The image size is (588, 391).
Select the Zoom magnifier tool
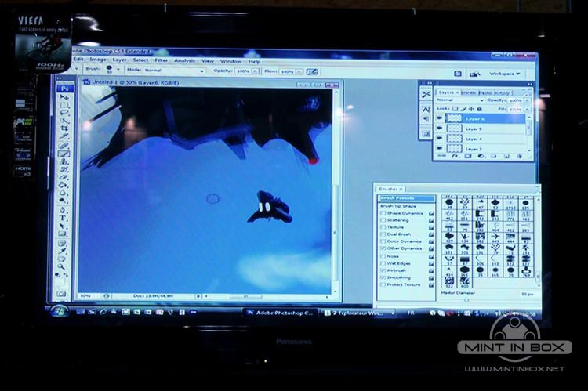click(61, 266)
